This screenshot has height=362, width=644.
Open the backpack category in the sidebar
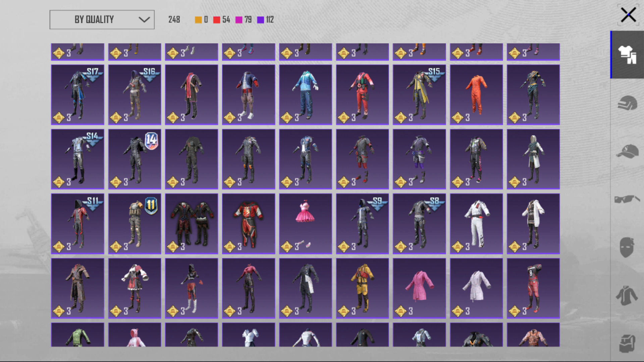click(x=627, y=344)
